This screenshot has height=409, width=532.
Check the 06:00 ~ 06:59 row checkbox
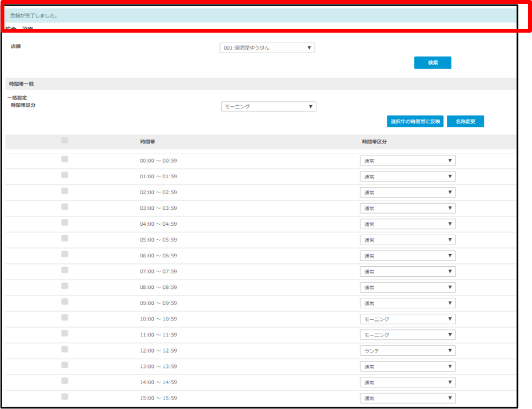65,254
